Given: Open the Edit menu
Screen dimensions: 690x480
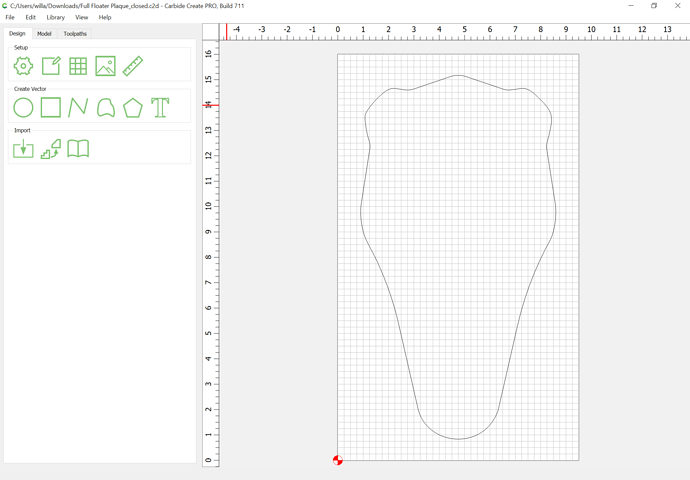Looking at the screenshot, I should 30,17.
